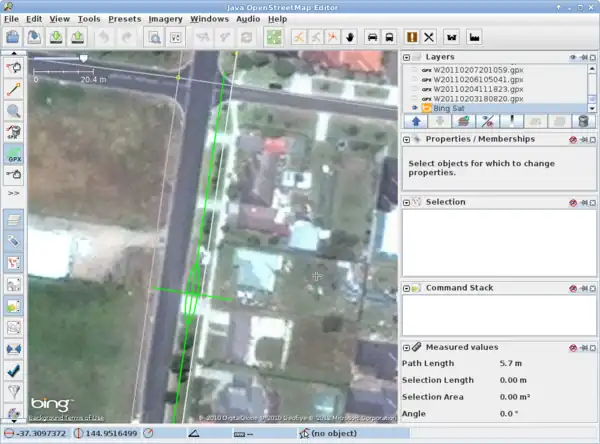Delete layer using trash can icon
Screen dimensions: 600x444
point(584,121)
